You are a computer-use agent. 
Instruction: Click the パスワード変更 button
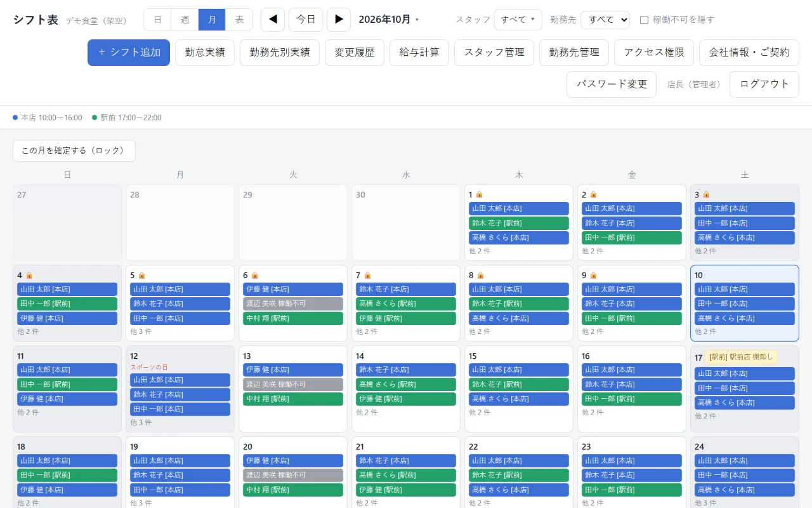pyautogui.click(x=612, y=84)
